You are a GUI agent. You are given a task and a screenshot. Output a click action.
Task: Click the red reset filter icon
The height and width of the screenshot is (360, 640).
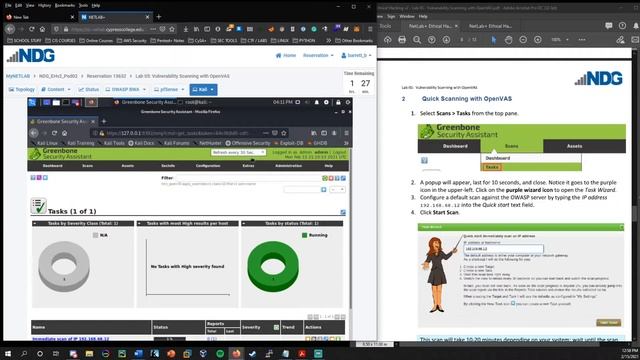[331, 178]
